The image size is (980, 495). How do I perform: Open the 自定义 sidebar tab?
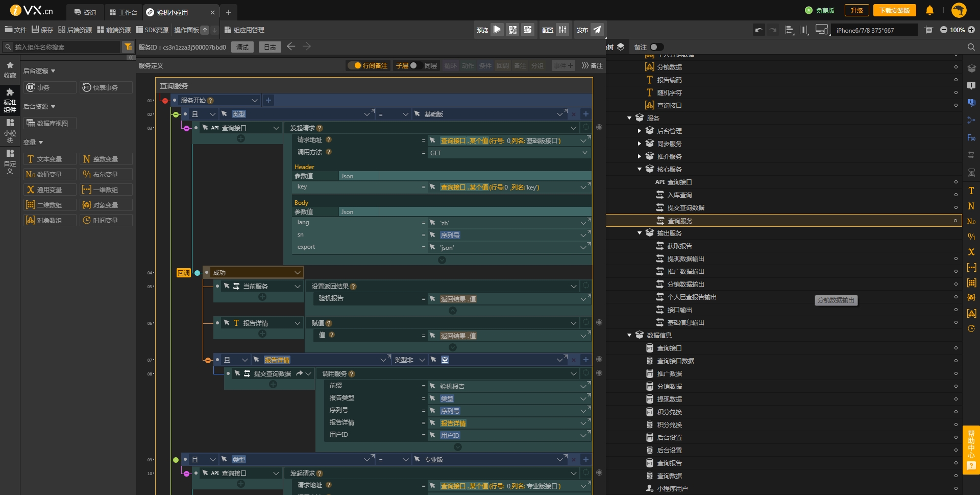[10, 161]
